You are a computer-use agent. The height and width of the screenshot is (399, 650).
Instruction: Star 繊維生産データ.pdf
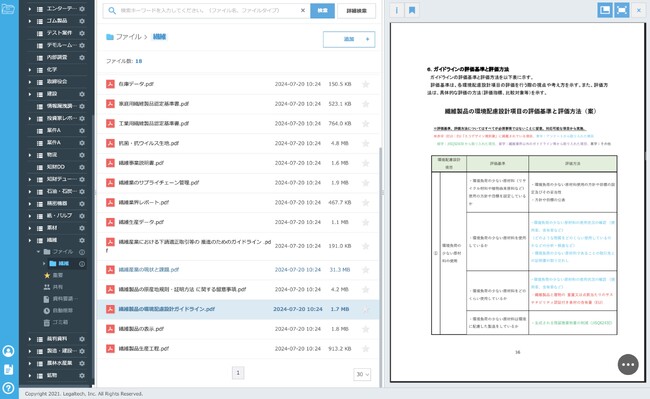(366, 222)
